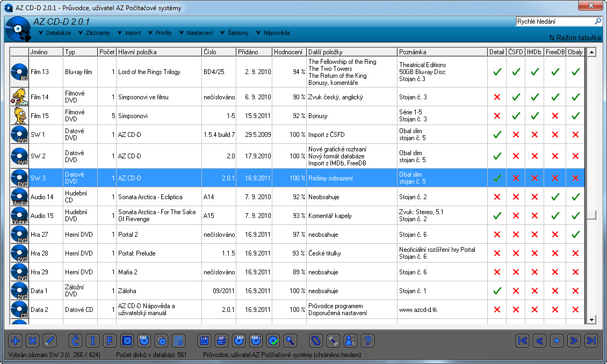Click into the Rychlé hledání search field

click(x=555, y=21)
